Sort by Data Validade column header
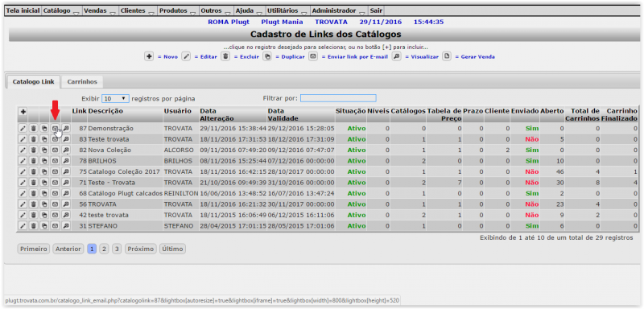Screen dimensions: 644x309 click(x=300, y=114)
